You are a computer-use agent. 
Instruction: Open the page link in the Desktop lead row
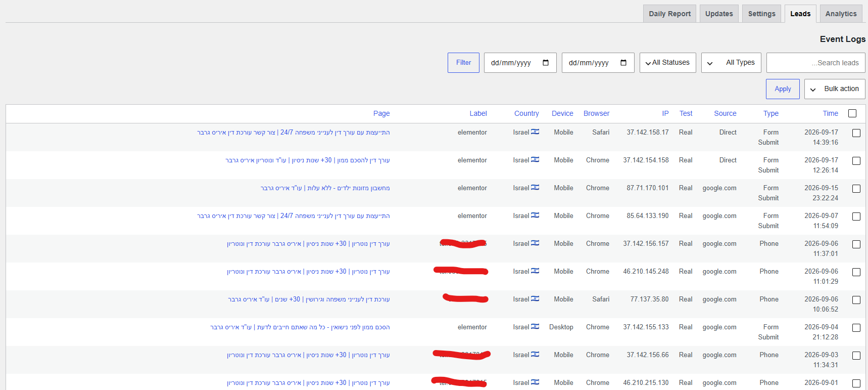[300, 327]
